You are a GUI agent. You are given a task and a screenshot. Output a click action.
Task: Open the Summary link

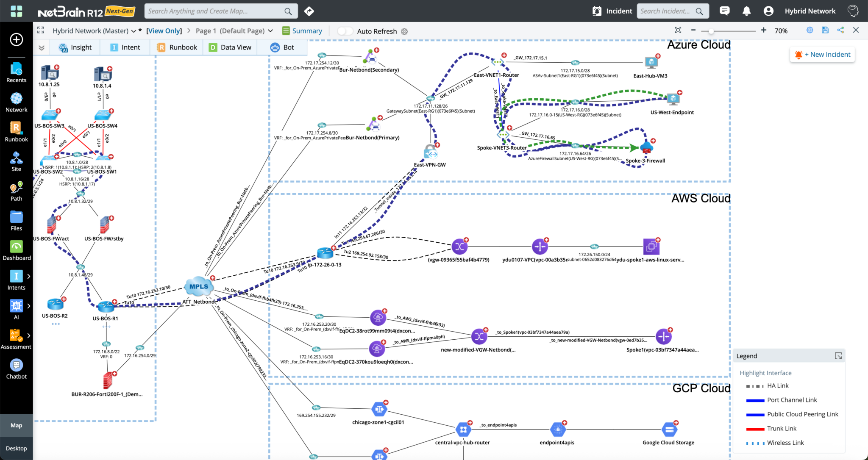pyautogui.click(x=302, y=31)
